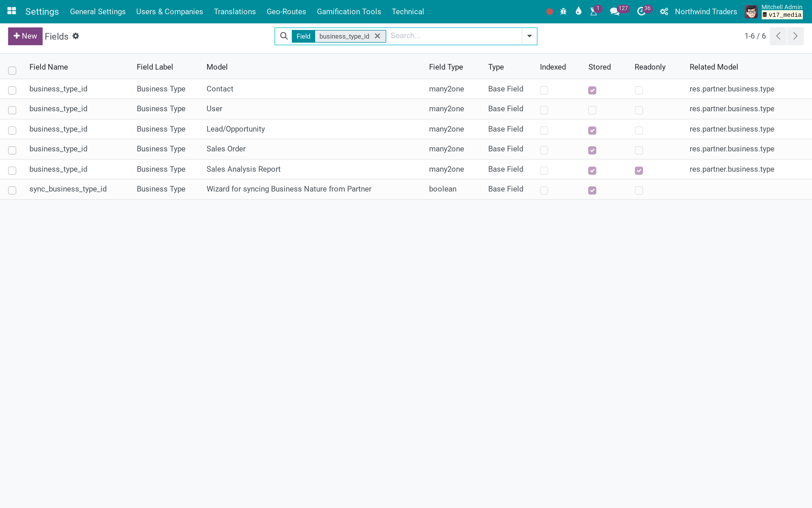Sort by Field Label column header
Image resolution: width=812 pixels, height=508 pixels.
coord(155,67)
